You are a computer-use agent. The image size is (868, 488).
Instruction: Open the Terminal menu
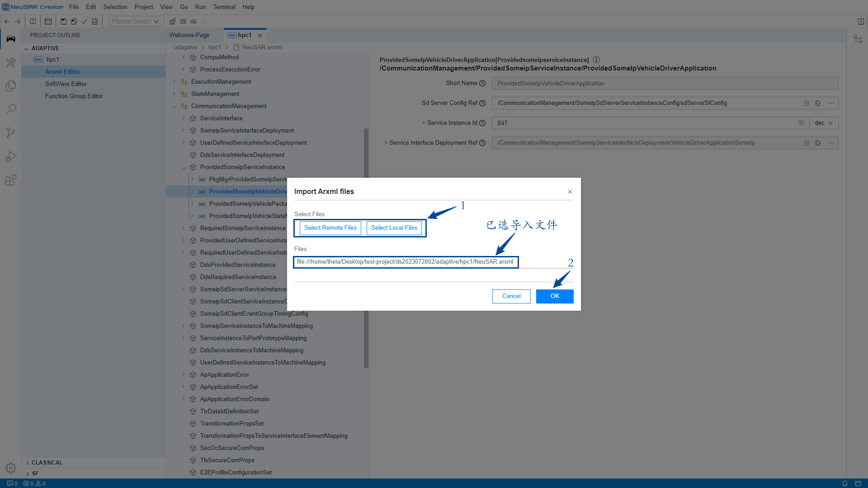[224, 7]
